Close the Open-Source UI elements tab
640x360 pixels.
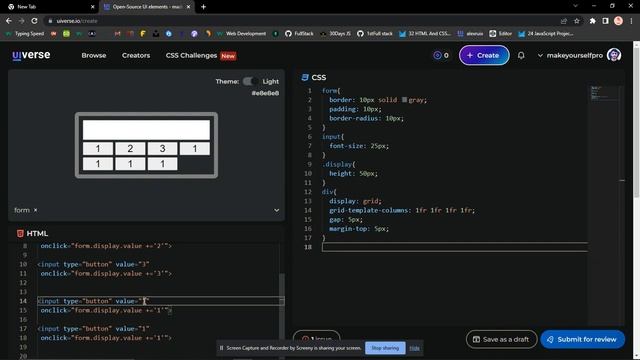point(188,7)
